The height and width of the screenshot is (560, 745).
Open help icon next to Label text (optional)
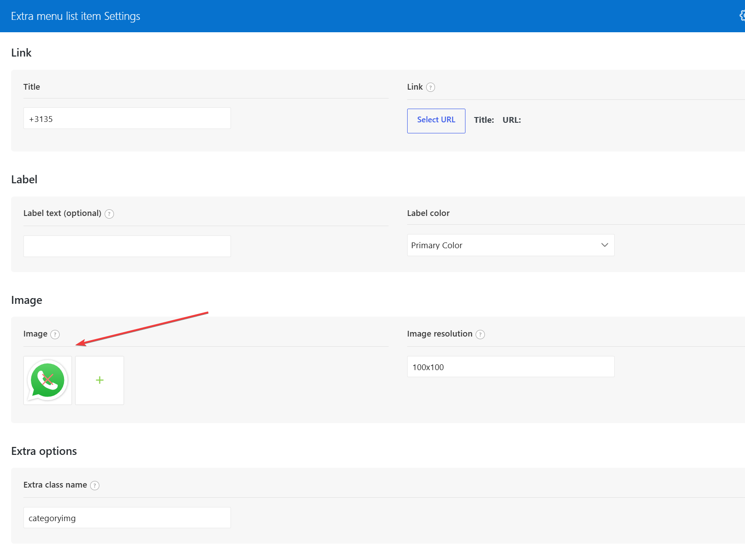[x=109, y=214]
